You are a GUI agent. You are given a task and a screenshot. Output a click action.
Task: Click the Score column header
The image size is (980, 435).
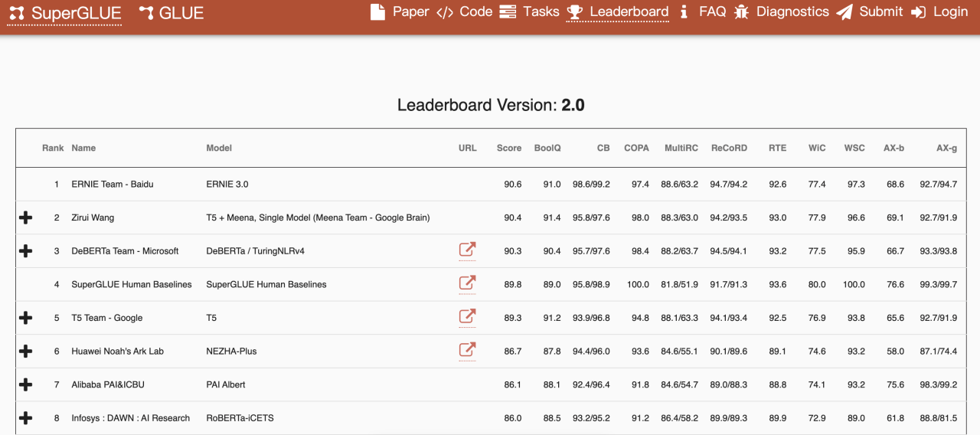click(x=509, y=148)
